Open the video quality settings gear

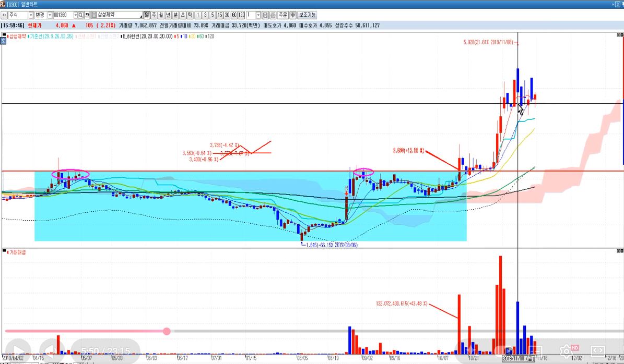(x=566, y=351)
